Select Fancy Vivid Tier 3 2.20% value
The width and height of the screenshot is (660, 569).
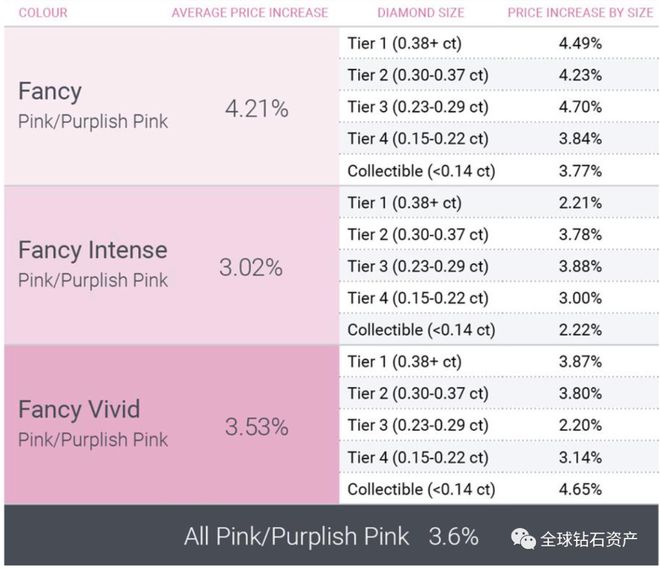(580, 425)
